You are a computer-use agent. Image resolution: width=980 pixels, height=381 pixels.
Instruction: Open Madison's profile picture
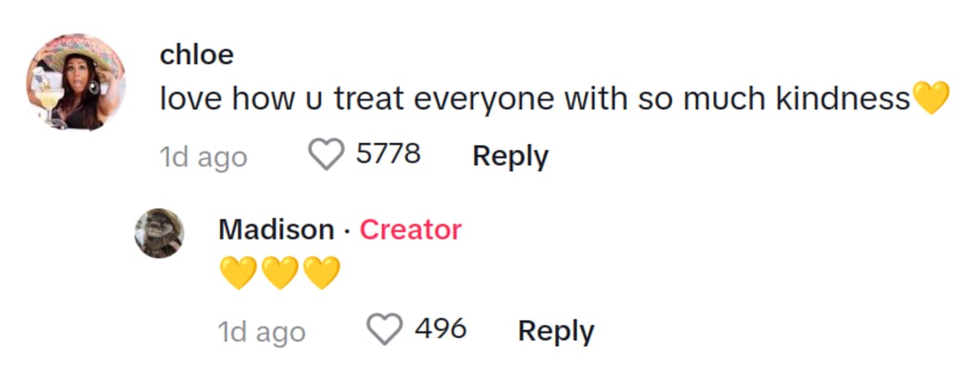tap(159, 233)
